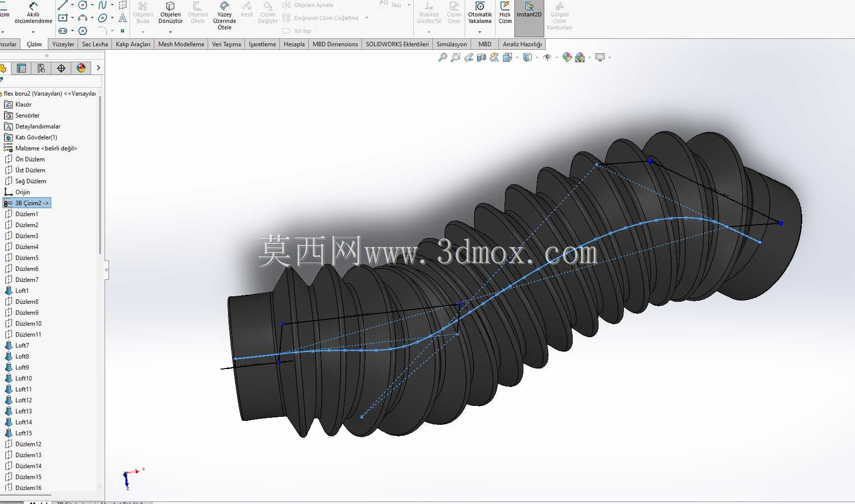Open Display Style dropdown arrow
The height and width of the screenshot is (504, 855).
[x=537, y=58]
